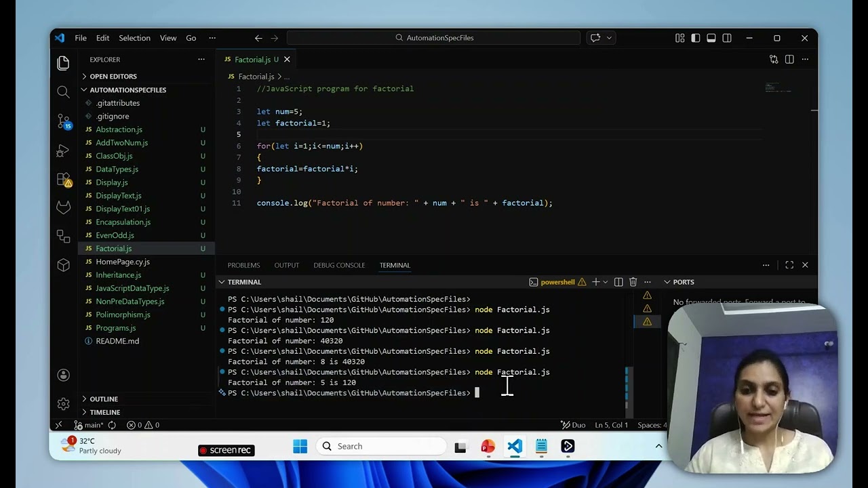Click Ln 5, Col 1 in the status bar
Screen dimensions: 868x488
pos(612,425)
